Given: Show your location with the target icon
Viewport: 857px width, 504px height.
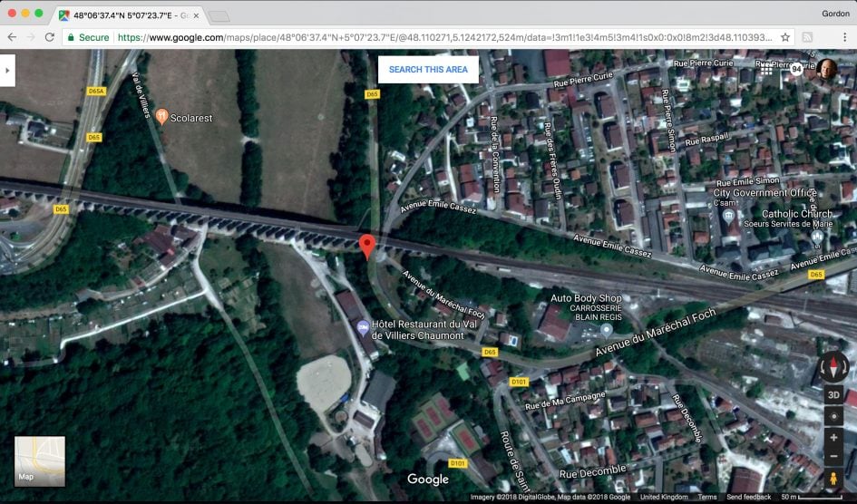Looking at the screenshot, I should (x=833, y=415).
